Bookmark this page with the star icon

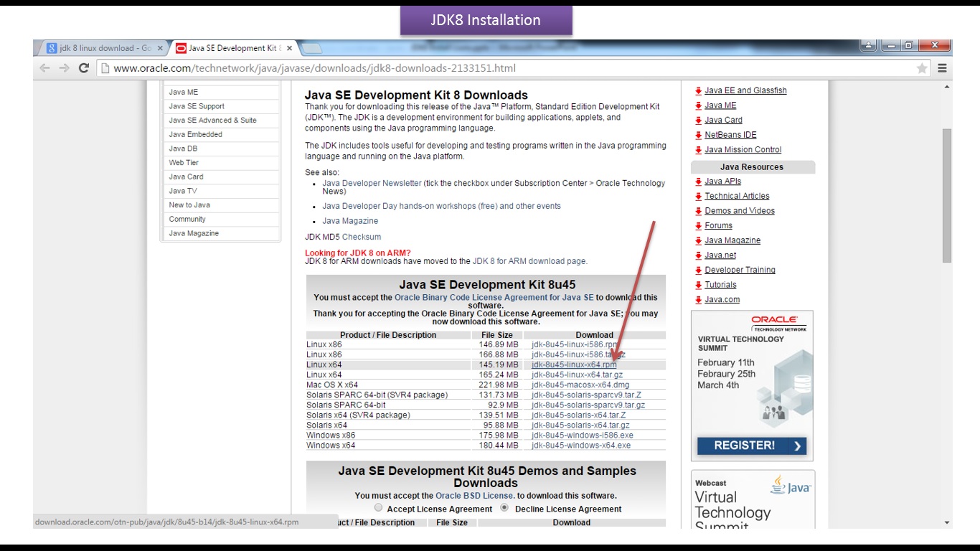922,68
